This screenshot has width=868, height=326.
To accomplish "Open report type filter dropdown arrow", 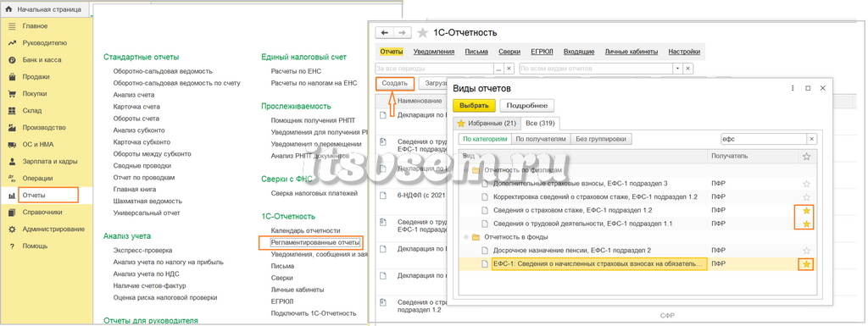I will (x=677, y=69).
